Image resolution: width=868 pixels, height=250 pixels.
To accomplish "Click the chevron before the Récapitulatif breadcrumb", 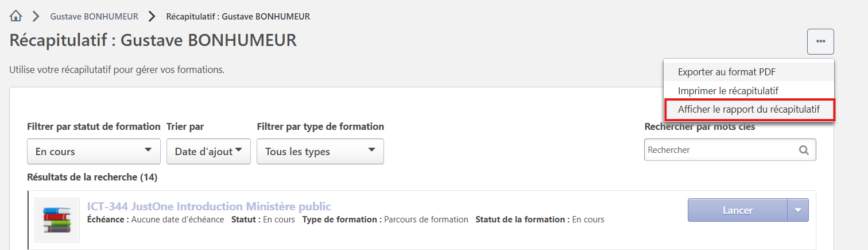I will pos(152,16).
